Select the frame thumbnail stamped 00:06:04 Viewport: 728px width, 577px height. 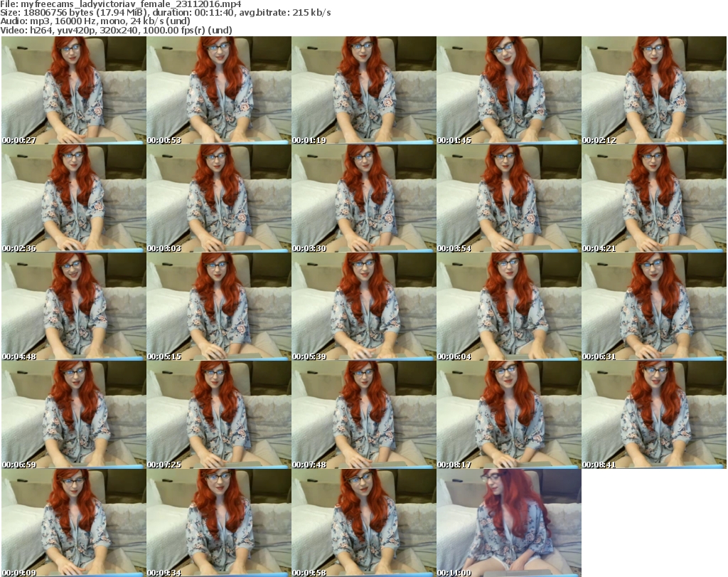tap(509, 307)
